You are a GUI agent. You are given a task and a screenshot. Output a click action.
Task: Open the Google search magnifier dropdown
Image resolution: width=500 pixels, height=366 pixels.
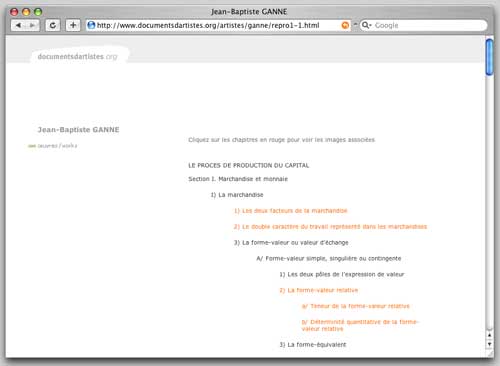pyautogui.click(x=366, y=25)
